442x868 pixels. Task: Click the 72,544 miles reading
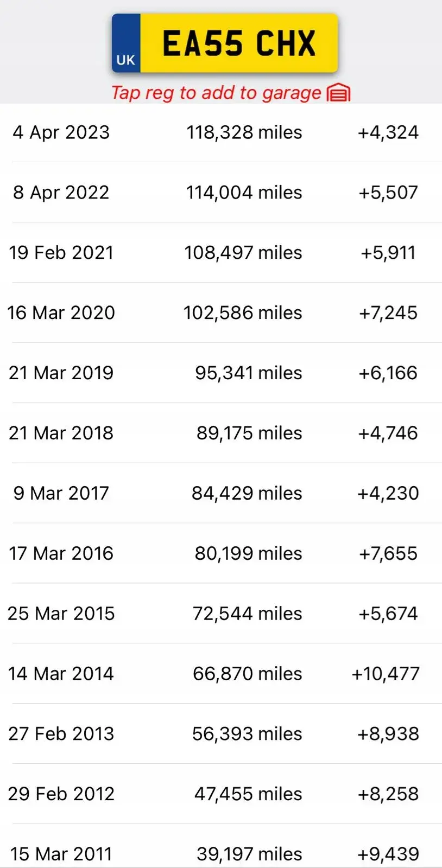pos(247,614)
